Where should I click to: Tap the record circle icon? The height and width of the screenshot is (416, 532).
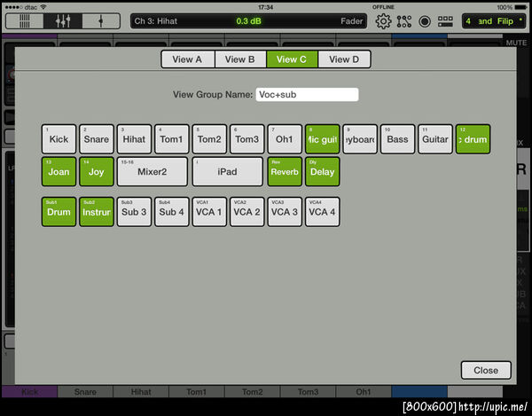click(x=425, y=21)
